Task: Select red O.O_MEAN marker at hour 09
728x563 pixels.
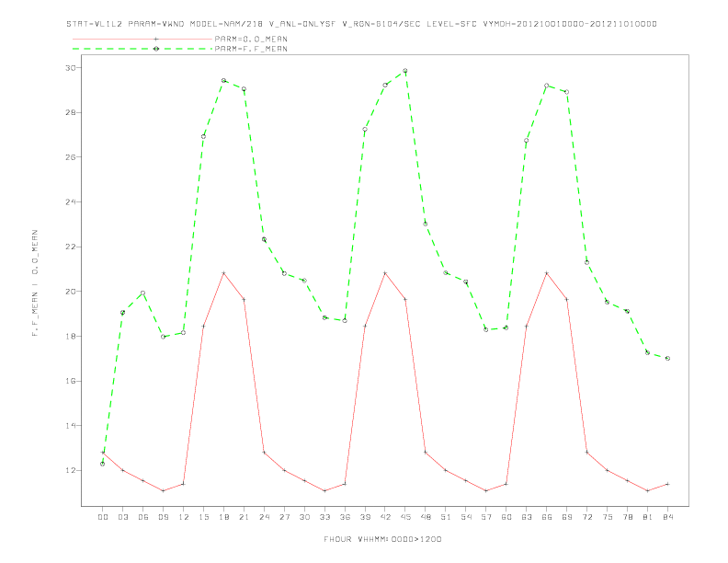Action: 163,490
